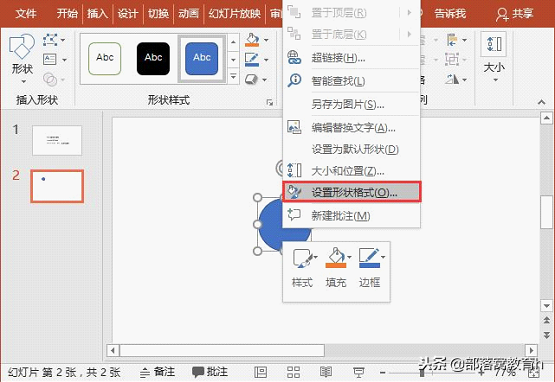
Task: Open the shape effects dropdown arrow
Action: 264,80
